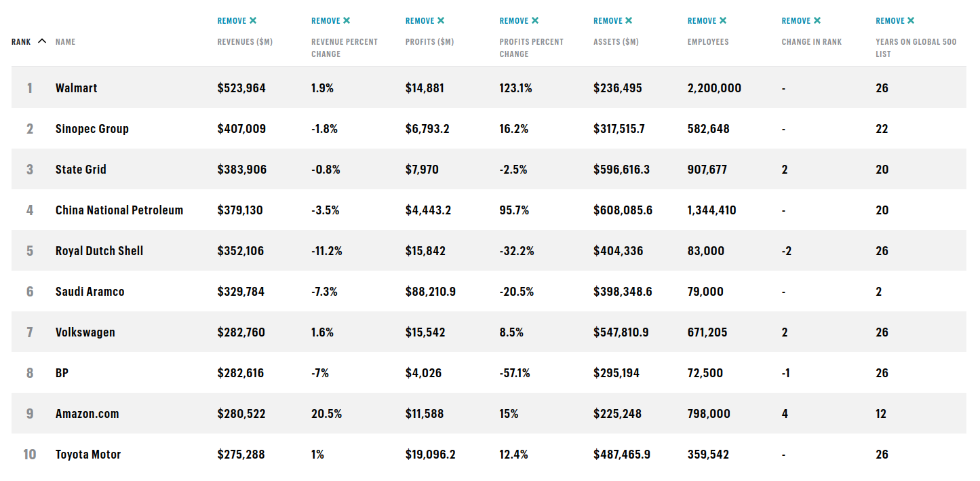
Task: Sort by Assets ($M) column header
Action: pos(616,42)
